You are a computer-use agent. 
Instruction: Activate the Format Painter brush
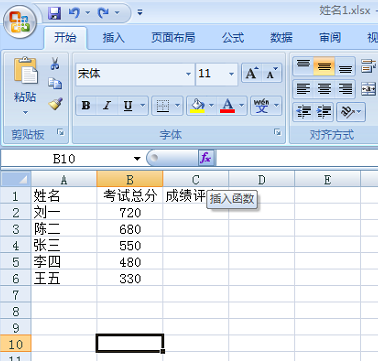[x=55, y=104]
